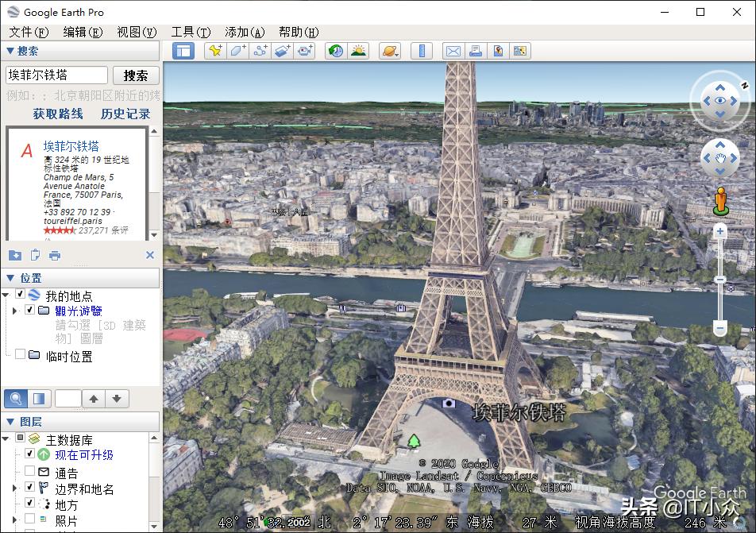Uncheck the 地方 layer checkbox

point(29,503)
